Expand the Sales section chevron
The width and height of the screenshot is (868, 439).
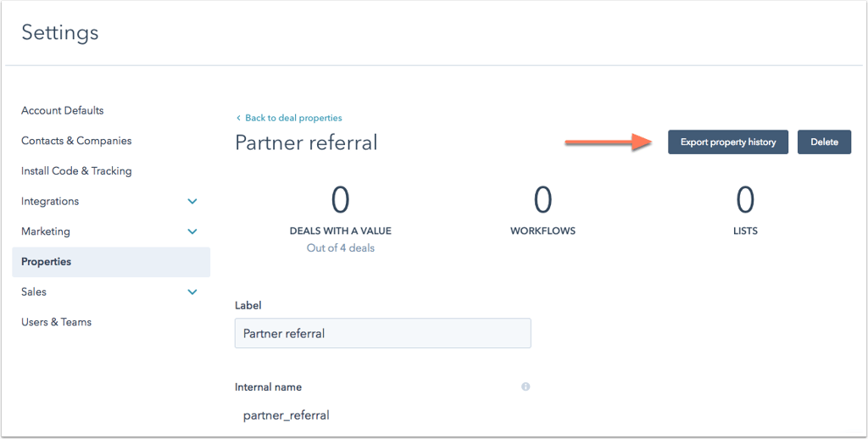click(x=192, y=292)
